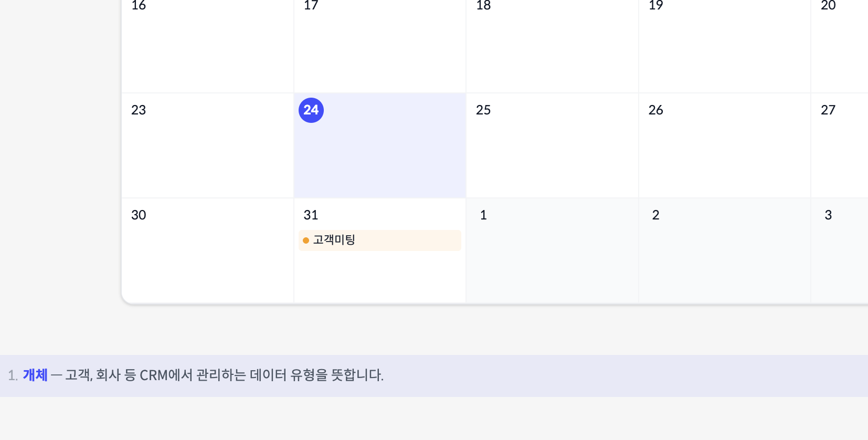Image resolution: width=868 pixels, height=440 pixels.
Task: Pick day 27 in the calendar
Action: 840,145
